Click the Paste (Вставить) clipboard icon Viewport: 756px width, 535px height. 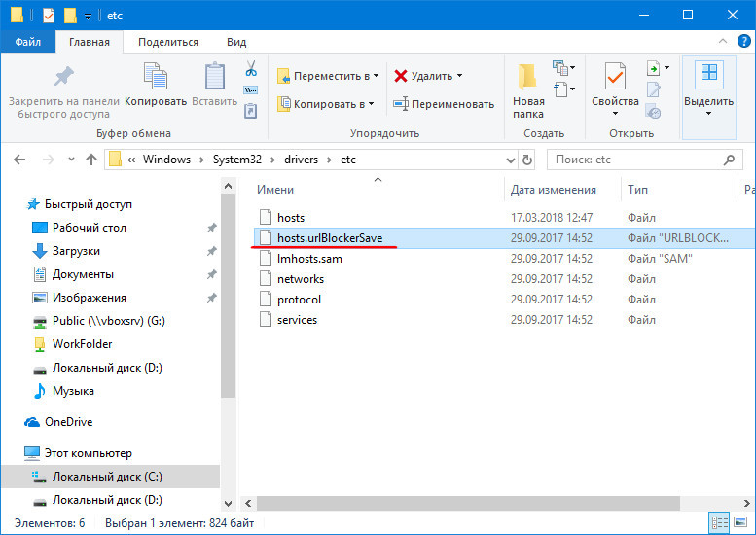[215, 76]
